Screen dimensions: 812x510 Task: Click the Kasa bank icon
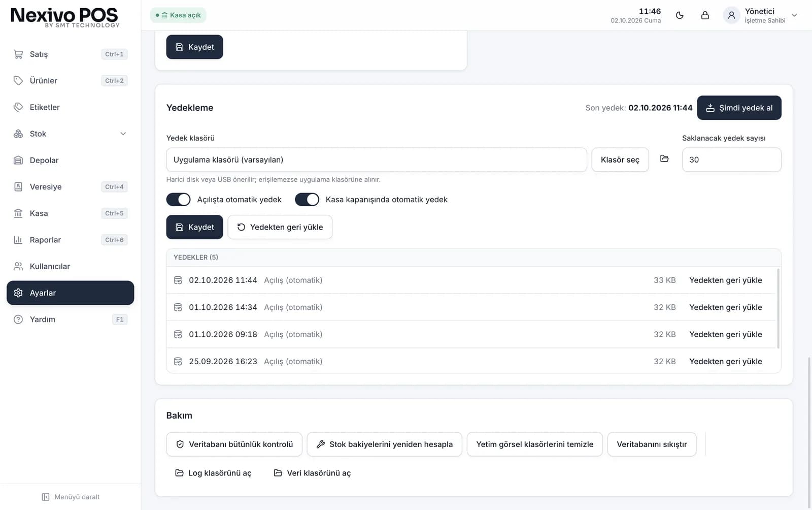click(18, 213)
